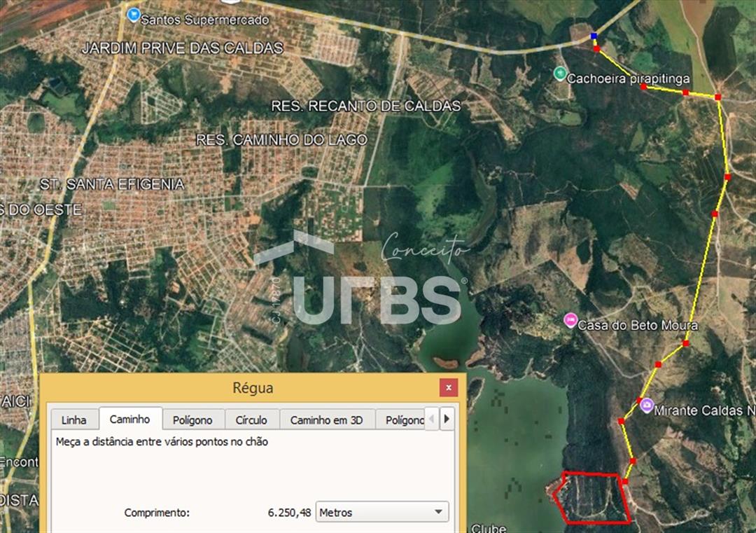
Task: Open the Círculo tab
Action: 251,420
